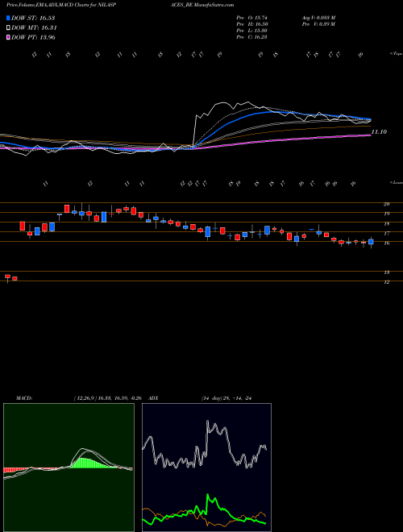This screenshot has width=403, height=532.
Task: Click the 18 price axis label
Action: 386,224
